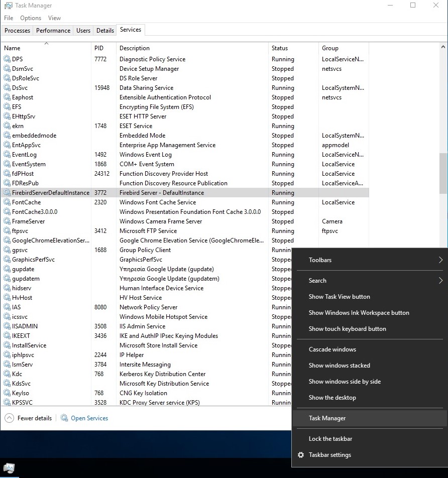Select the FontCache service gear icon
Screen dimensions: 448x478
point(7,202)
